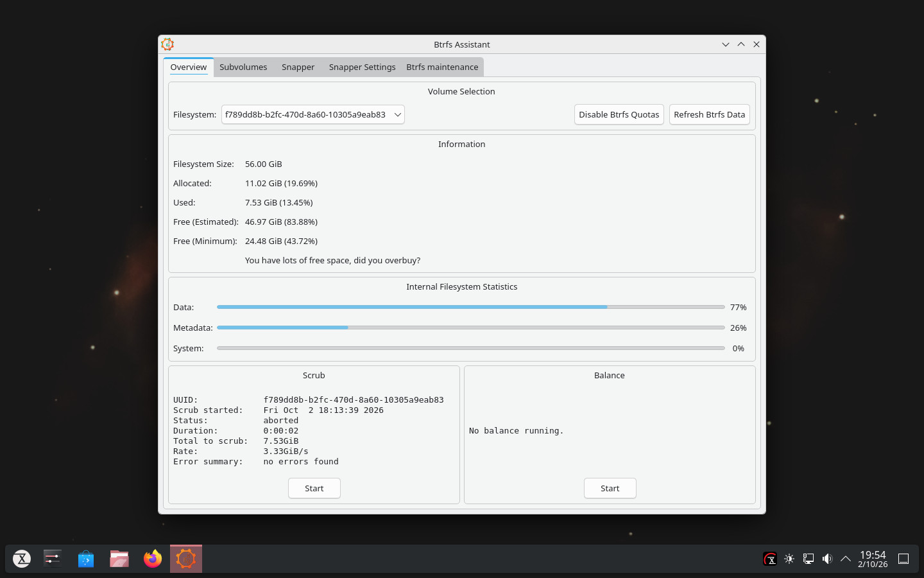Open the network tray icon
924x578 pixels.
tap(809, 559)
